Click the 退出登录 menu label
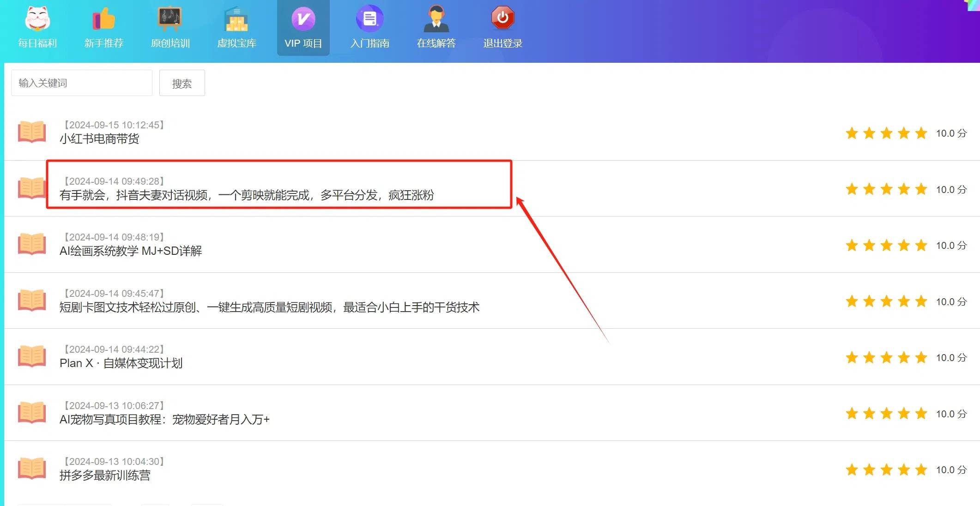The height and width of the screenshot is (506, 980). [x=502, y=43]
